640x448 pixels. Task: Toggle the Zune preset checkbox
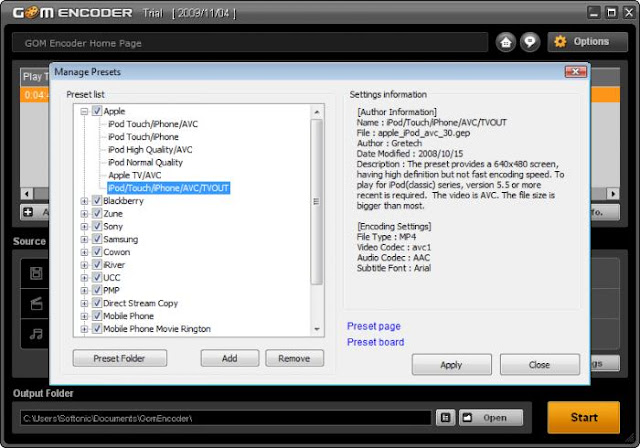pos(97,213)
